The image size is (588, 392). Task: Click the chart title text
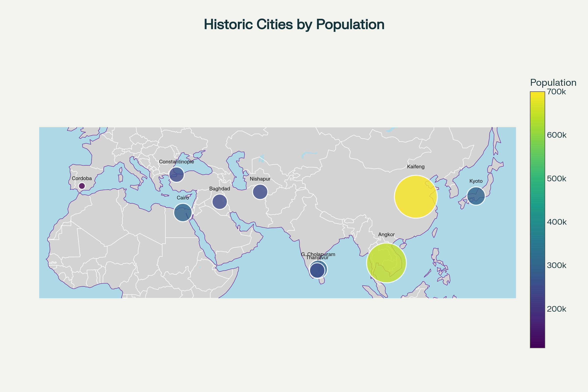[x=294, y=24]
